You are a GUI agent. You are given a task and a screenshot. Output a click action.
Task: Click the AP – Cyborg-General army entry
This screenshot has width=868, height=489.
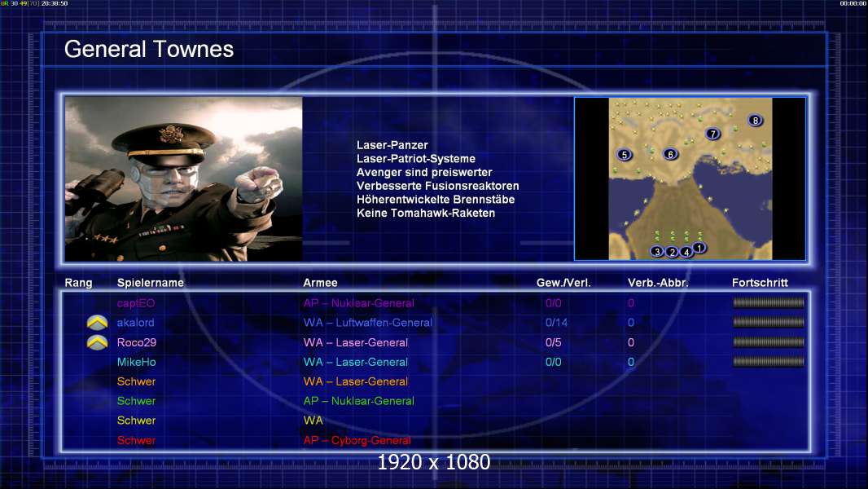click(357, 440)
